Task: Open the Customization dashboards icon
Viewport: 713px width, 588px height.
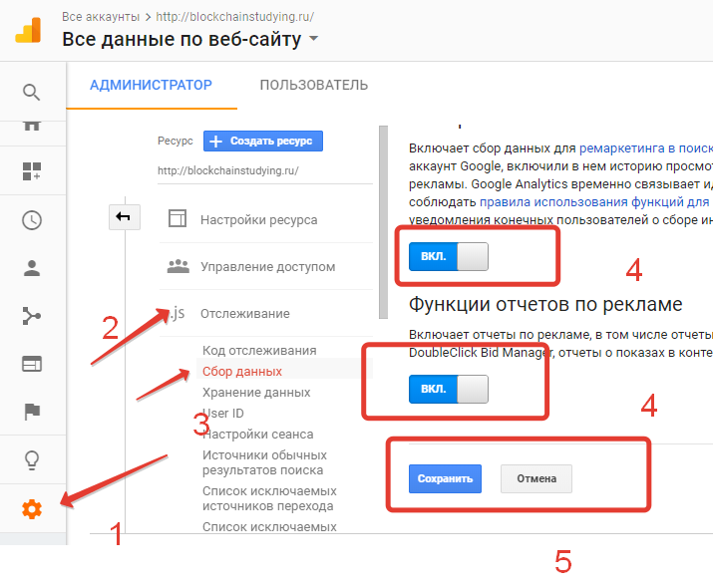Action: pos(32,171)
